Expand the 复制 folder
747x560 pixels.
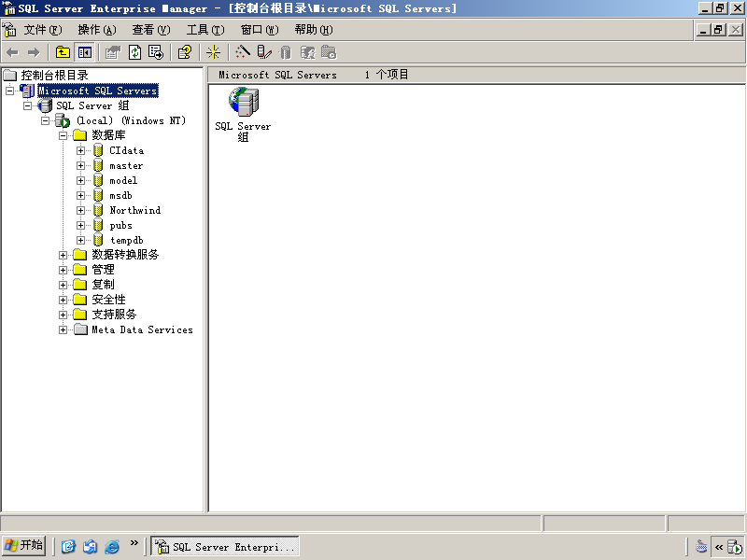tap(63, 285)
